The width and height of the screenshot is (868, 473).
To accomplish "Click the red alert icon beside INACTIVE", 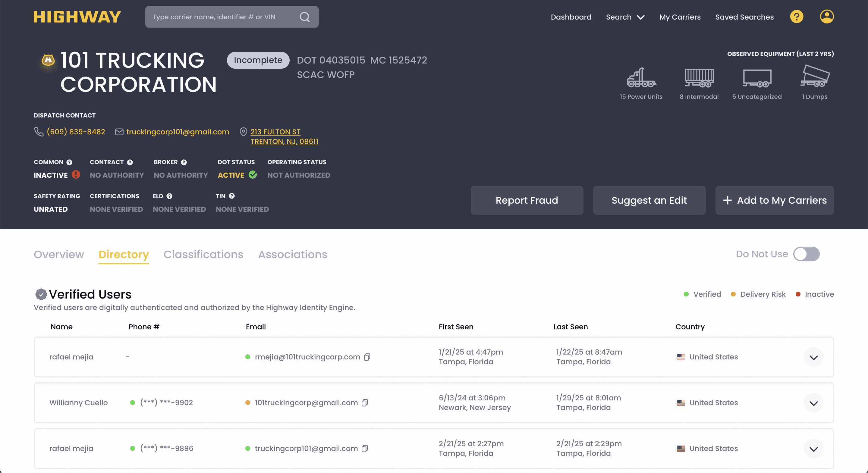I will tap(76, 174).
